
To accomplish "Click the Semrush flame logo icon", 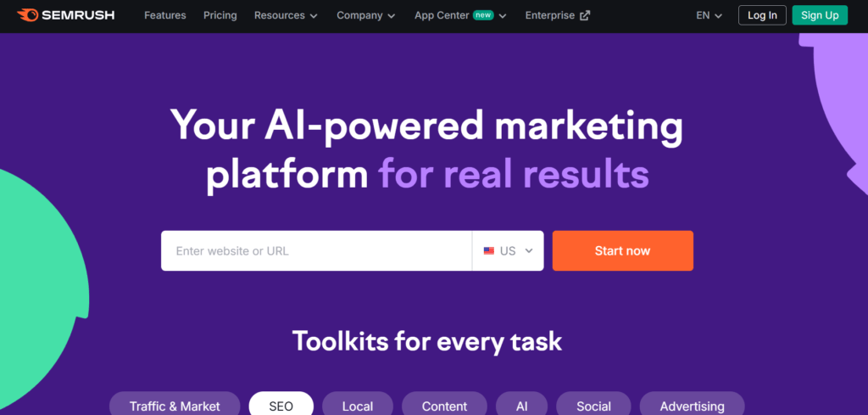I will [27, 15].
